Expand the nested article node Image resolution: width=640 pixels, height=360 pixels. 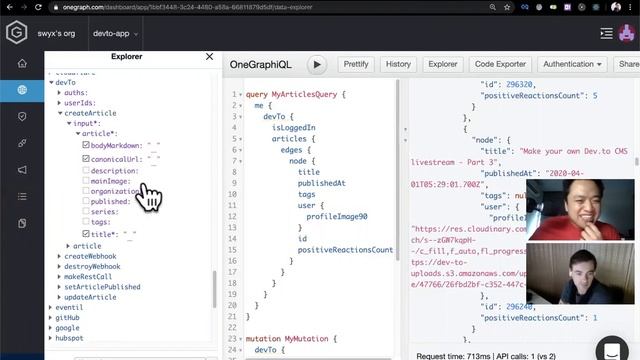[x=69, y=246]
